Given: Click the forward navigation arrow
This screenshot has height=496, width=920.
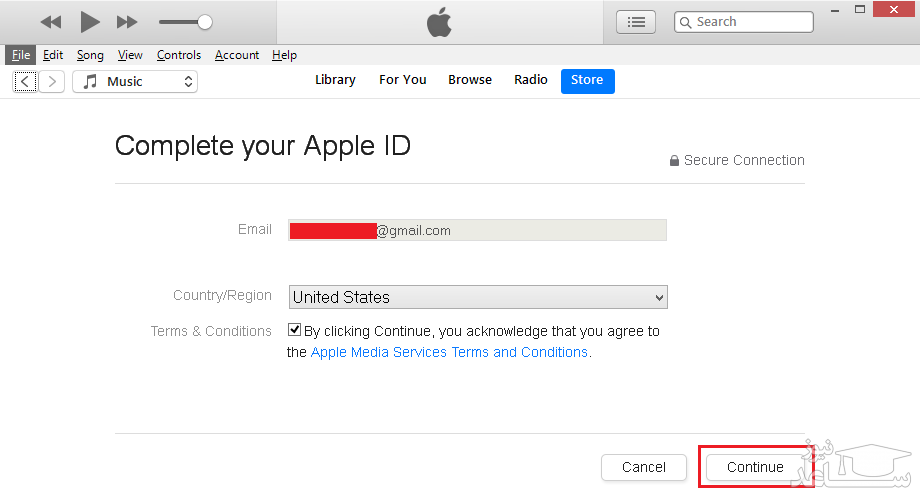Looking at the screenshot, I should [52, 82].
